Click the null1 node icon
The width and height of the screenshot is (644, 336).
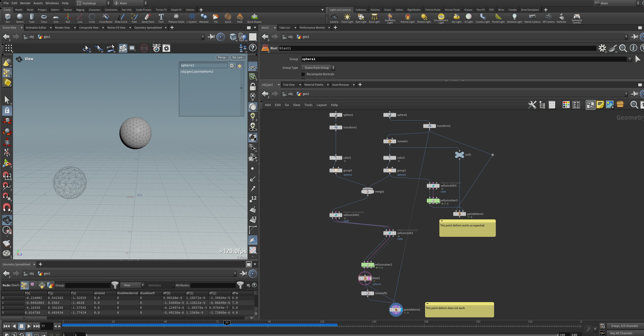point(459,155)
